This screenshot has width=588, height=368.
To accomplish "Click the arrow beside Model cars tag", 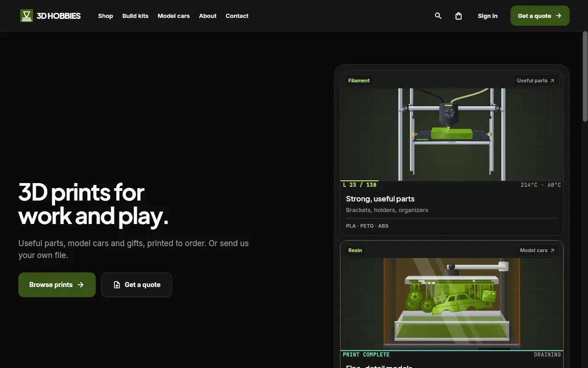I will tap(552, 250).
